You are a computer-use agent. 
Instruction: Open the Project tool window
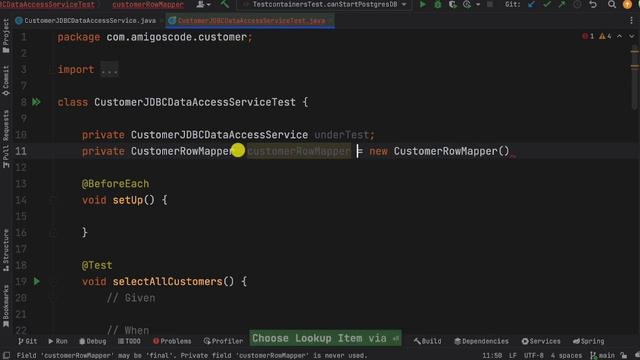[x=6, y=36]
